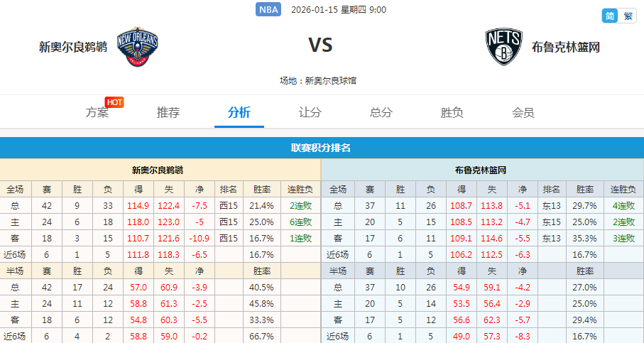The height and width of the screenshot is (343, 644).
Task: Click Nets last-6 half-time points 49.0
Action: coord(462,337)
